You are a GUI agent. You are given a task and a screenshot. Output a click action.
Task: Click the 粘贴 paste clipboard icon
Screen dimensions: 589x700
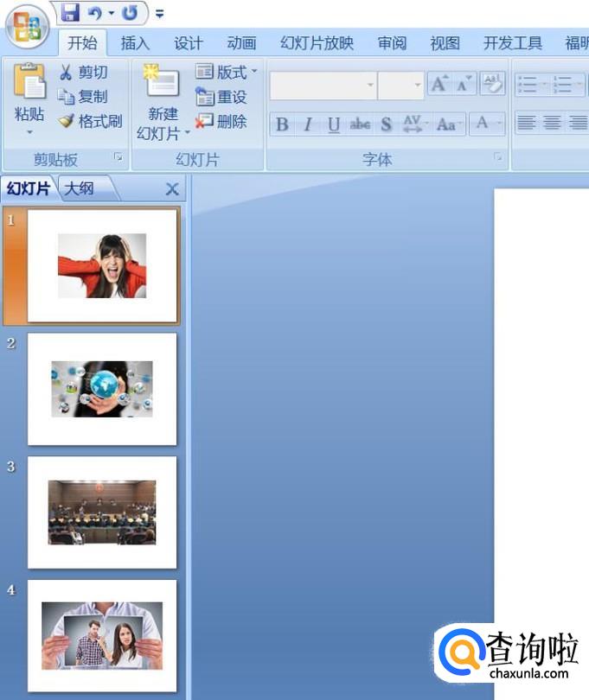coord(29,81)
